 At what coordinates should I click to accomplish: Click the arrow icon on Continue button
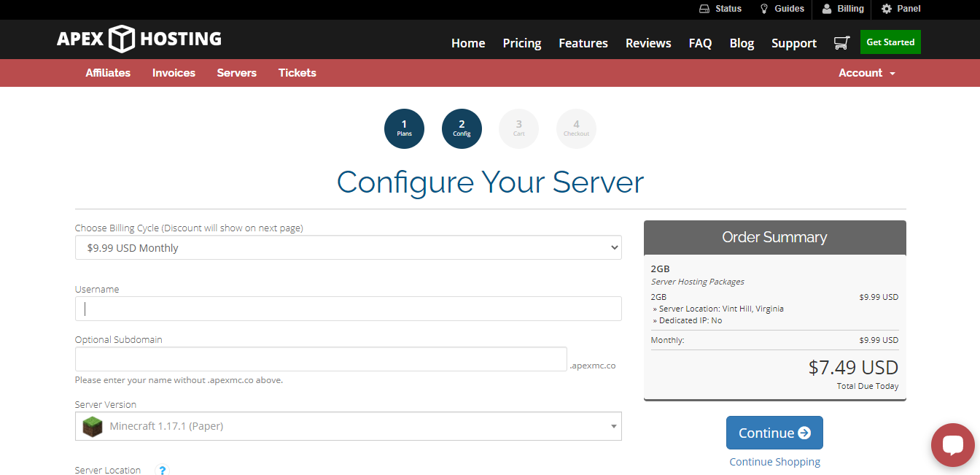(x=804, y=433)
